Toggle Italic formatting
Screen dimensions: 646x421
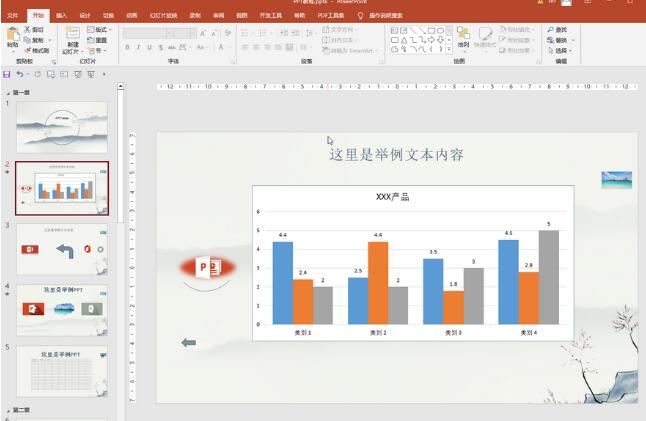pyautogui.click(x=138, y=47)
